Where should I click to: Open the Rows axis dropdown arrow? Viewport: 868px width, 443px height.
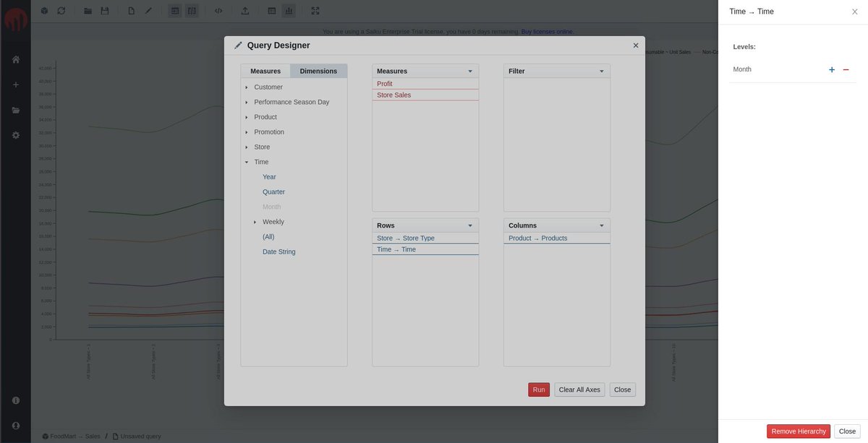(470, 225)
